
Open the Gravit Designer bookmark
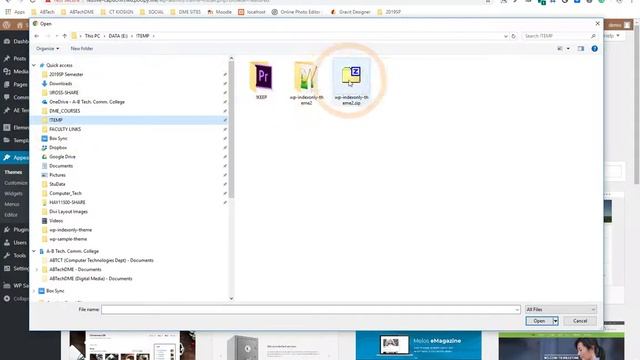click(x=350, y=12)
